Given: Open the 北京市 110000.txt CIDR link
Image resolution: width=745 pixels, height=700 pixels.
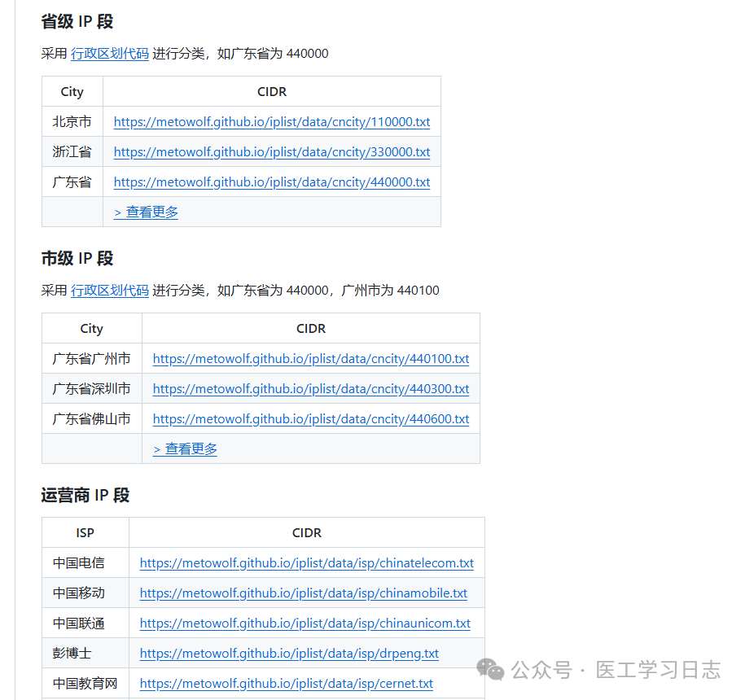Looking at the screenshot, I should click(x=272, y=122).
